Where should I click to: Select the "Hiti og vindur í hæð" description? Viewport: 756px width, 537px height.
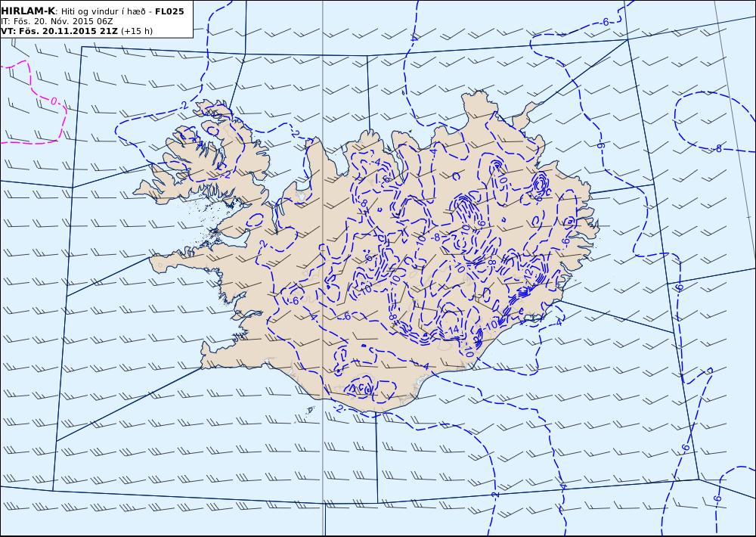click(x=103, y=11)
